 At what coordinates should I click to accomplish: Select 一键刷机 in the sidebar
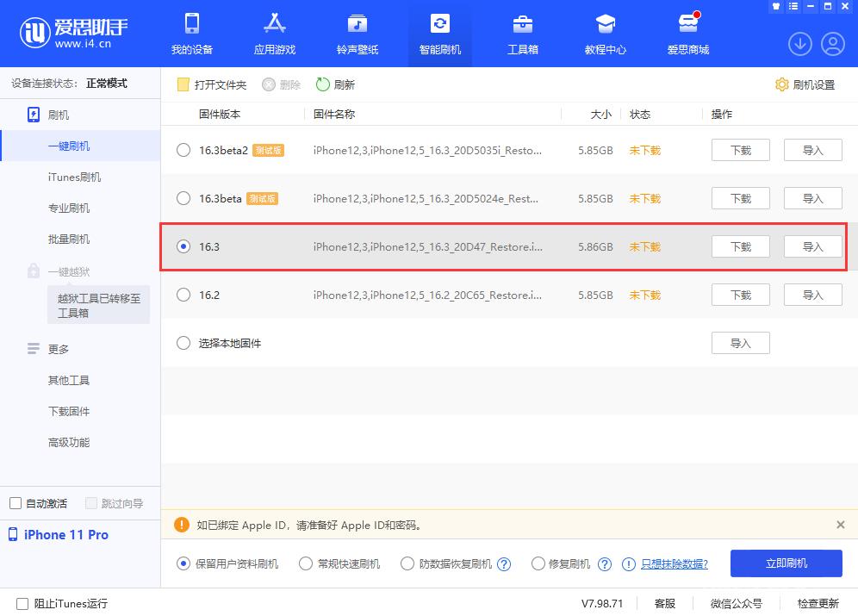(x=68, y=146)
